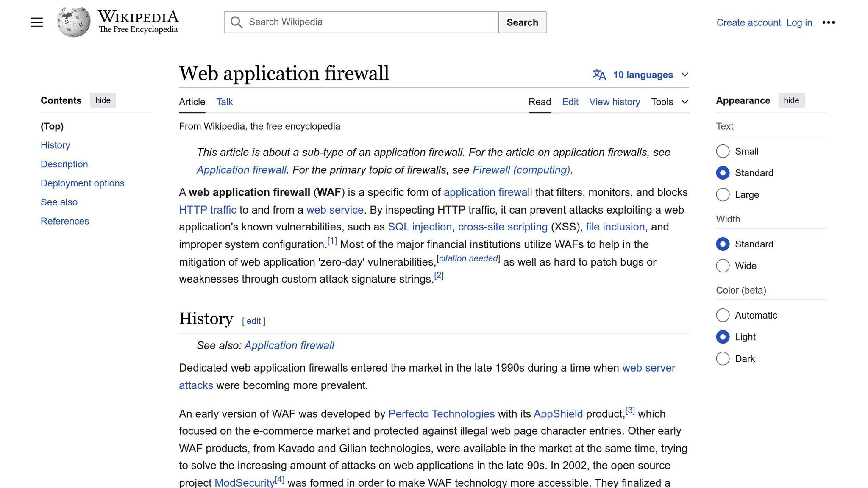The width and height of the screenshot is (868, 488).
Task: Click the Wikipedia globe logo
Action: tap(74, 22)
